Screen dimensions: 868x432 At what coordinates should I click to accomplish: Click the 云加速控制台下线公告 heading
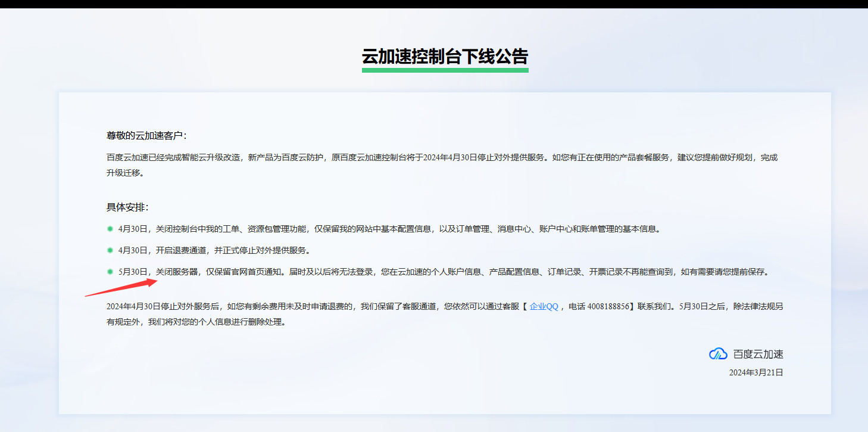click(445, 57)
